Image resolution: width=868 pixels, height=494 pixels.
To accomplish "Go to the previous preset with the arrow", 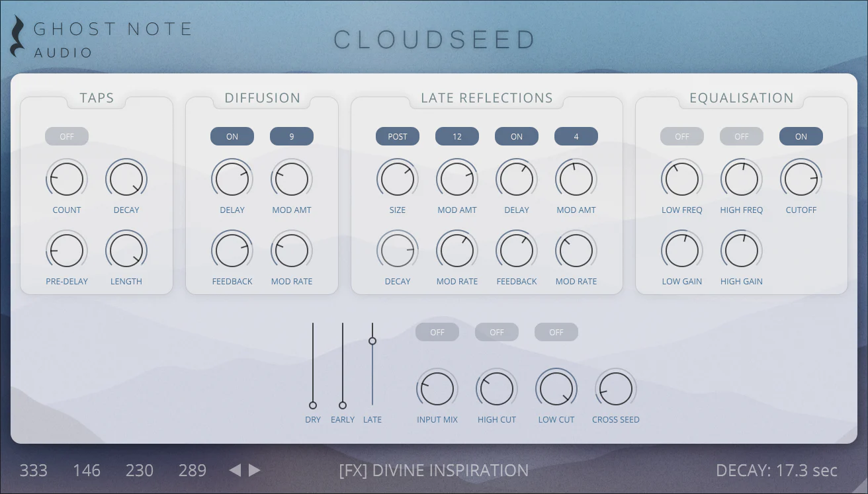I will [x=235, y=470].
